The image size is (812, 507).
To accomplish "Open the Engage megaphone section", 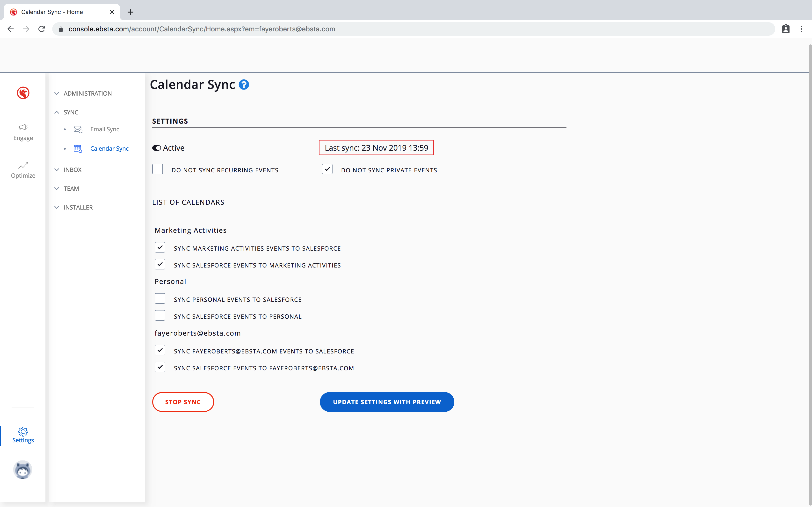I will click(23, 132).
